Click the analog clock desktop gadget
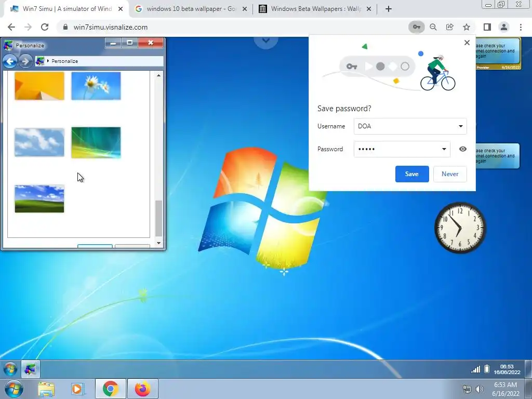This screenshot has width=532, height=399. [460, 228]
